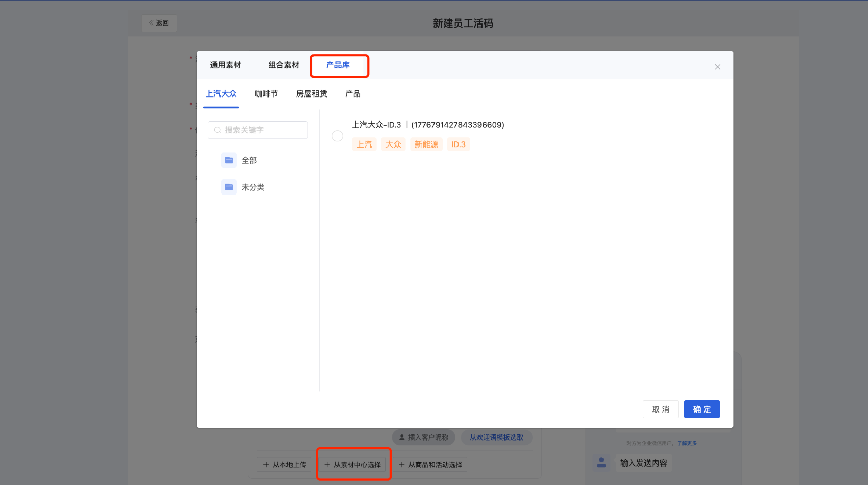
Task: Click the 未分类 folder icon
Action: pyautogui.click(x=229, y=187)
